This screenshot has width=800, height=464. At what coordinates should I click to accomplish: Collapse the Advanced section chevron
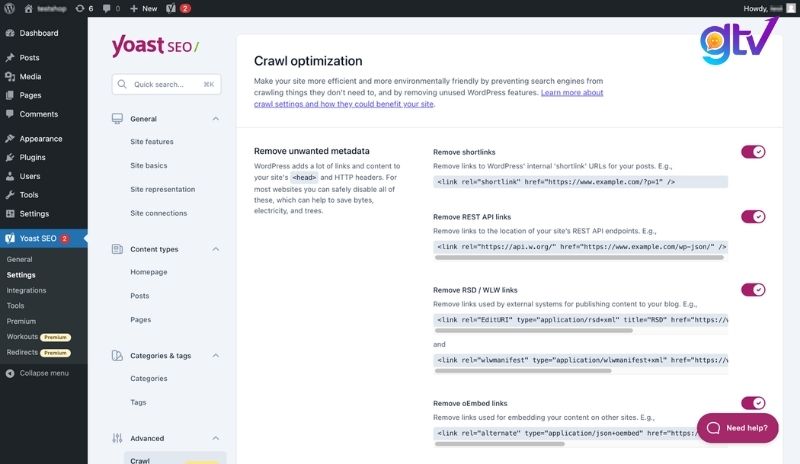pos(216,438)
